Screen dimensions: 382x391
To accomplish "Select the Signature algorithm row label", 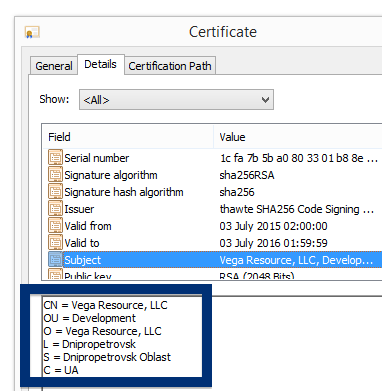I will coord(111,175).
